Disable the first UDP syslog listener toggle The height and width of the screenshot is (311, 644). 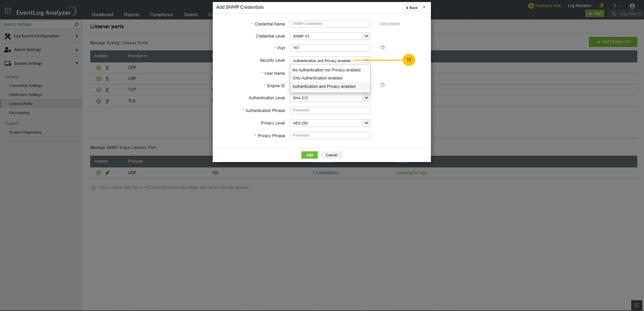(x=99, y=67)
